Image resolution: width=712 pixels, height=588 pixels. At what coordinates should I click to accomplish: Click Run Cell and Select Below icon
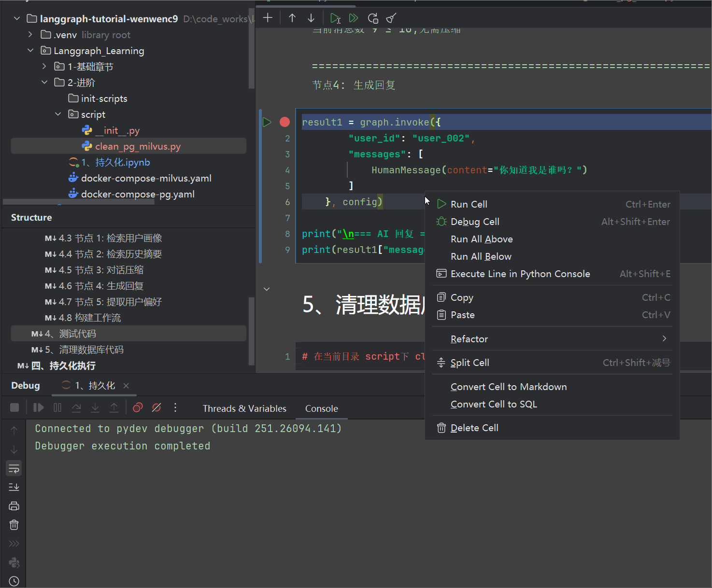tap(335, 18)
